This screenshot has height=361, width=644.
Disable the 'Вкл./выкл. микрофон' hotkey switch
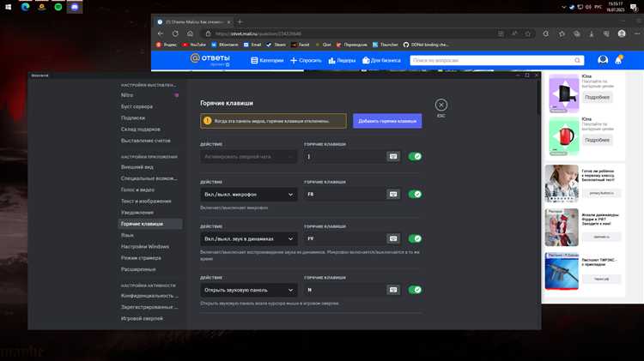pos(415,194)
